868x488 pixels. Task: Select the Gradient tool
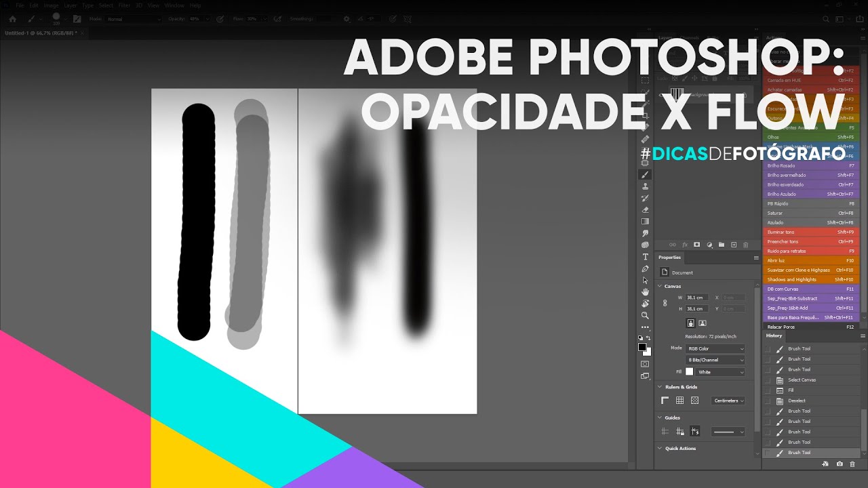point(645,221)
